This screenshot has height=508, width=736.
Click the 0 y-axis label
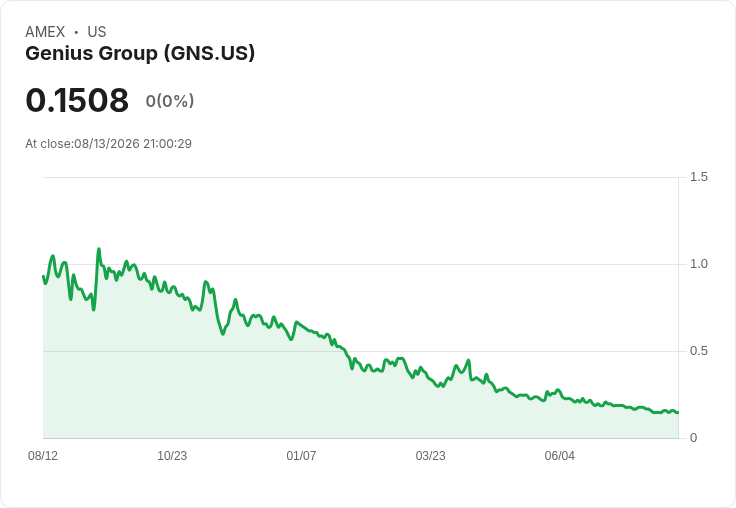(693, 438)
